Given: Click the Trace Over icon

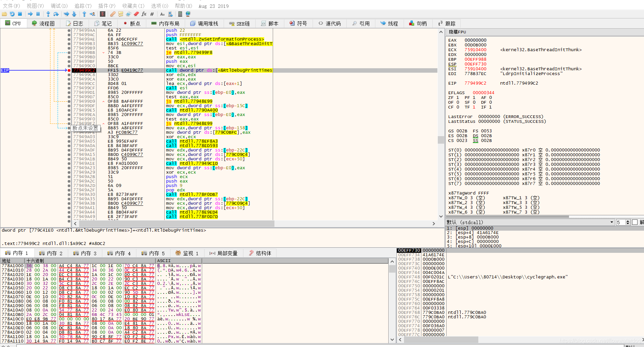Looking at the screenshot, I should coord(74,14).
